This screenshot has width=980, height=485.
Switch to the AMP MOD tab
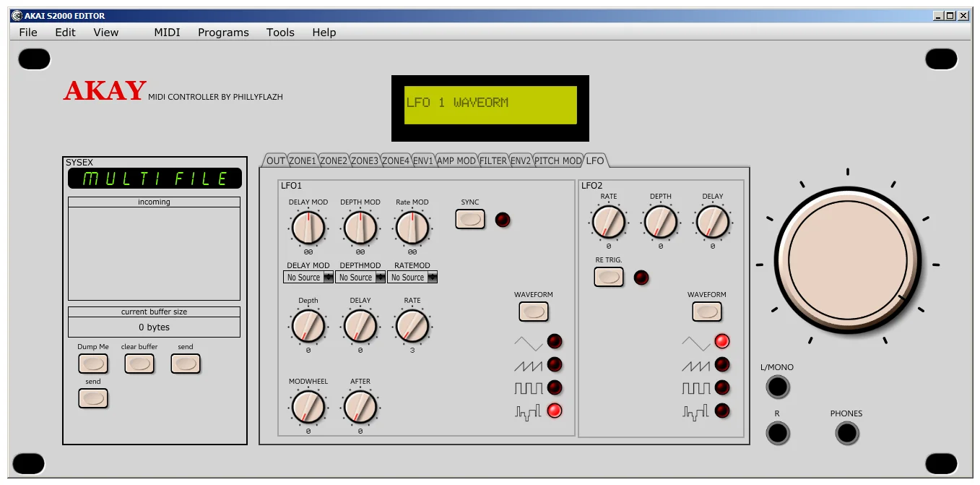click(457, 160)
